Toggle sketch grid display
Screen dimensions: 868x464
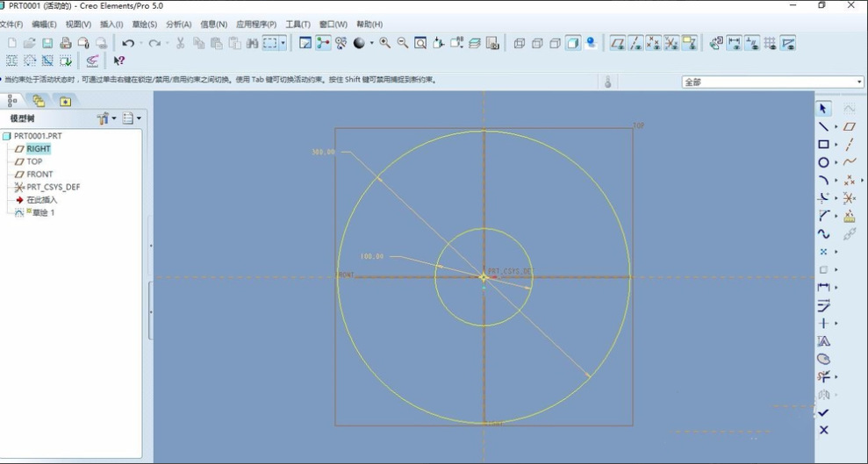tap(770, 43)
